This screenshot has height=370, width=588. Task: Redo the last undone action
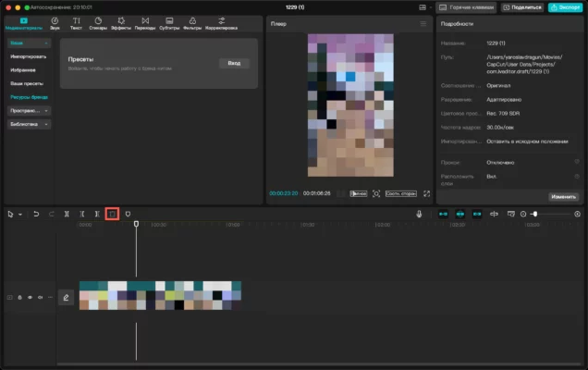[x=52, y=214]
